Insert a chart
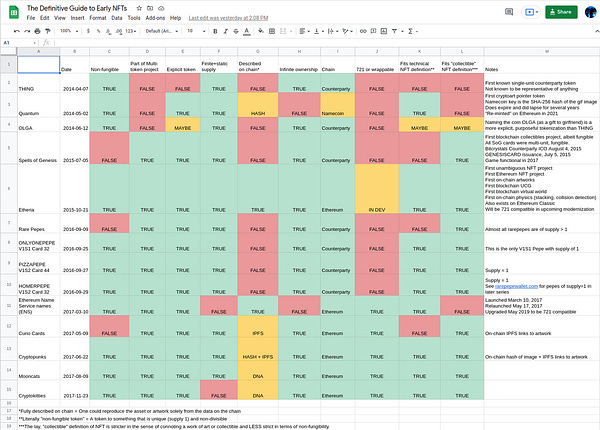Image resolution: width=600 pixels, height=430 pixels. point(384,31)
